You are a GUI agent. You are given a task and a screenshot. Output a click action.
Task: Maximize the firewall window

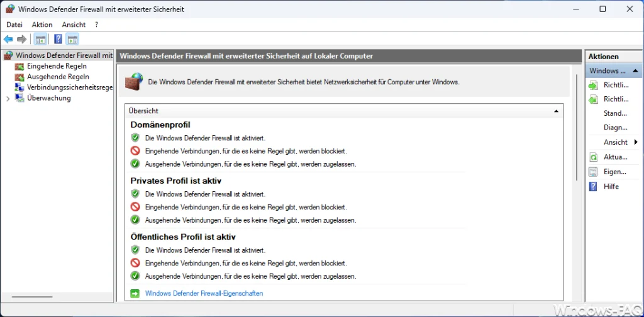[x=602, y=9]
